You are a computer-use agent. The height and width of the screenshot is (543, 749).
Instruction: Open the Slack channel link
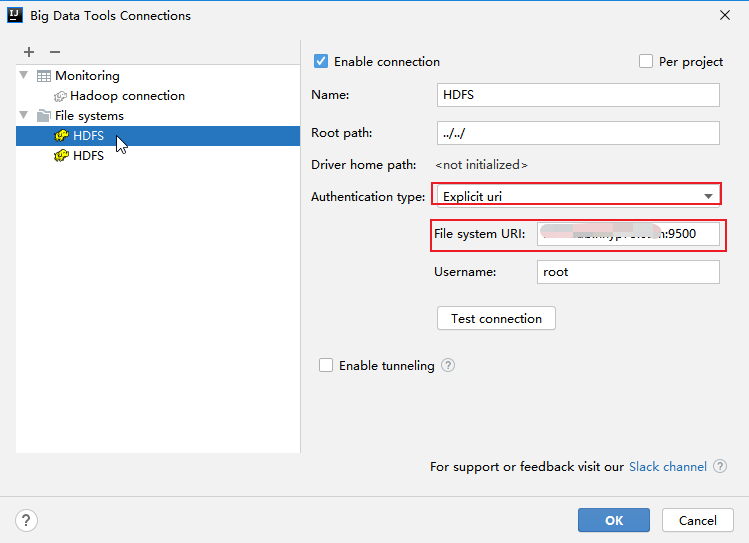point(668,467)
